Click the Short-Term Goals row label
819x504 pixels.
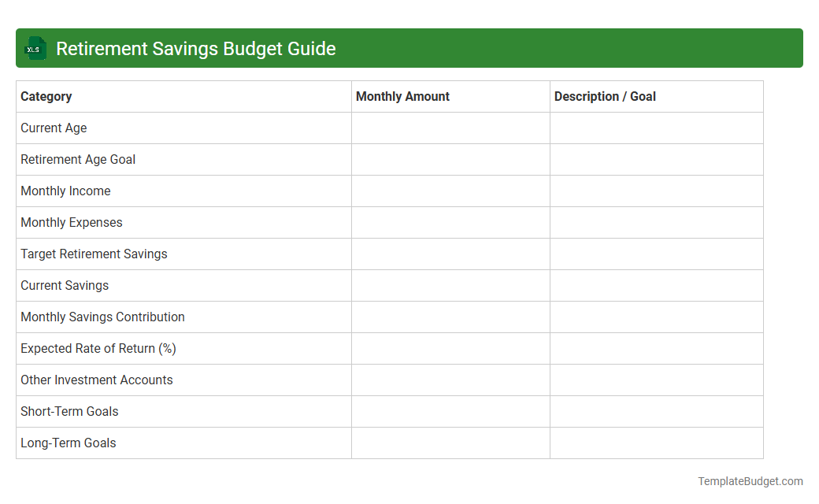(x=69, y=411)
